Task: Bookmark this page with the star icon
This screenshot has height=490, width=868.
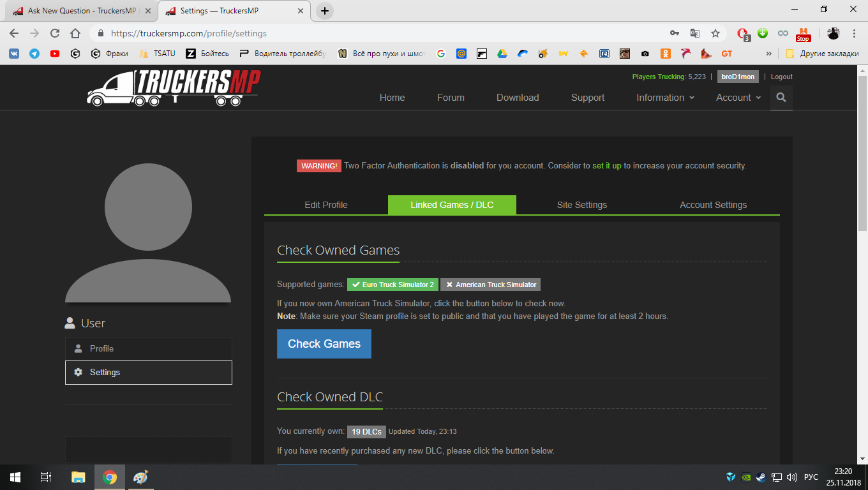Action: point(715,33)
